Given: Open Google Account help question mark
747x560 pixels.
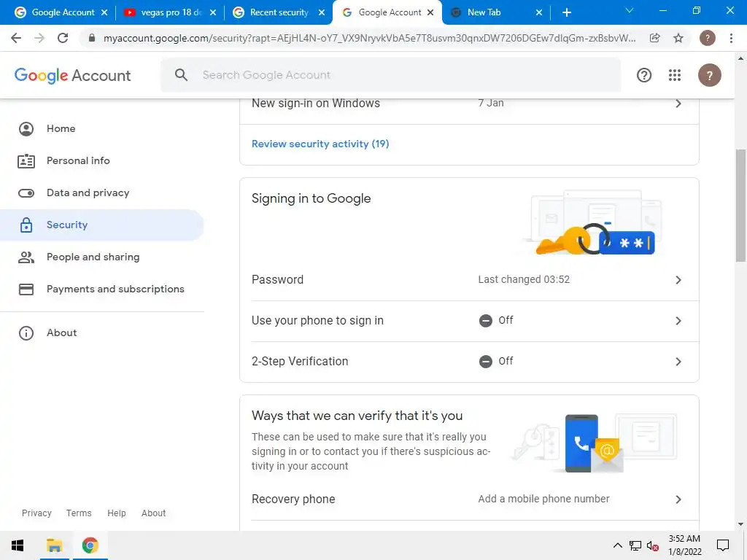Looking at the screenshot, I should tap(644, 75).
